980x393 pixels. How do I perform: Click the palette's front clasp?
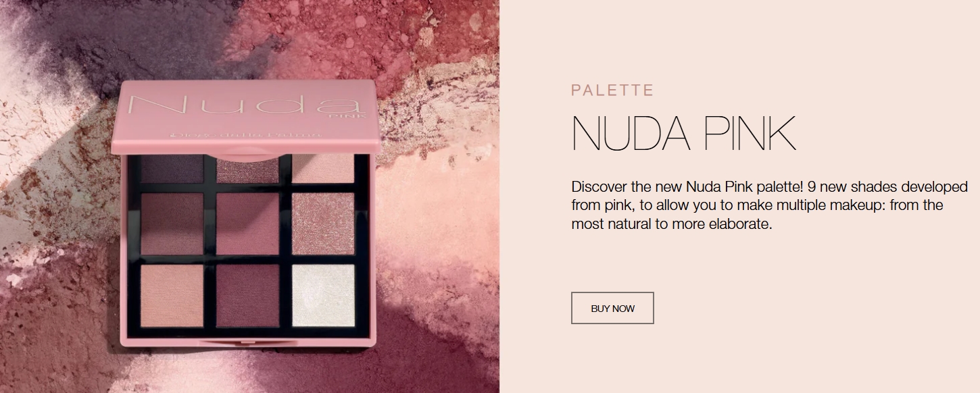[247, 343]
